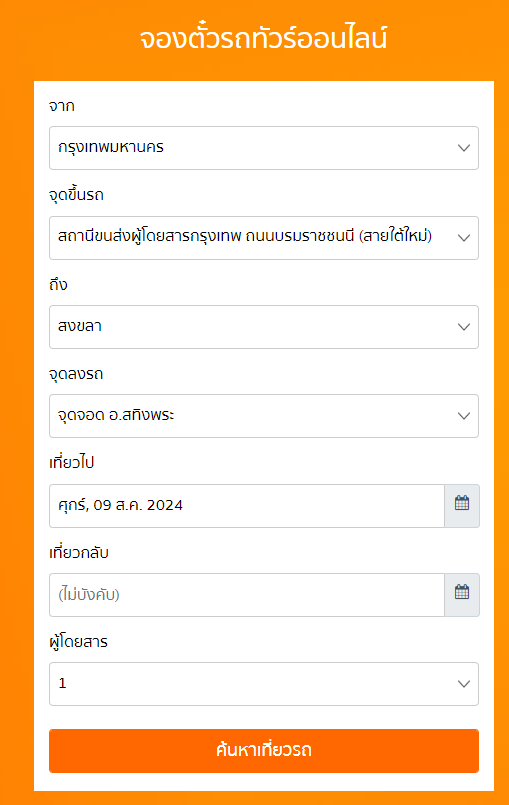Screen dimensions: 509x805
Task: Click the ผู้โดยสาร label
Action: click(78, 641)
